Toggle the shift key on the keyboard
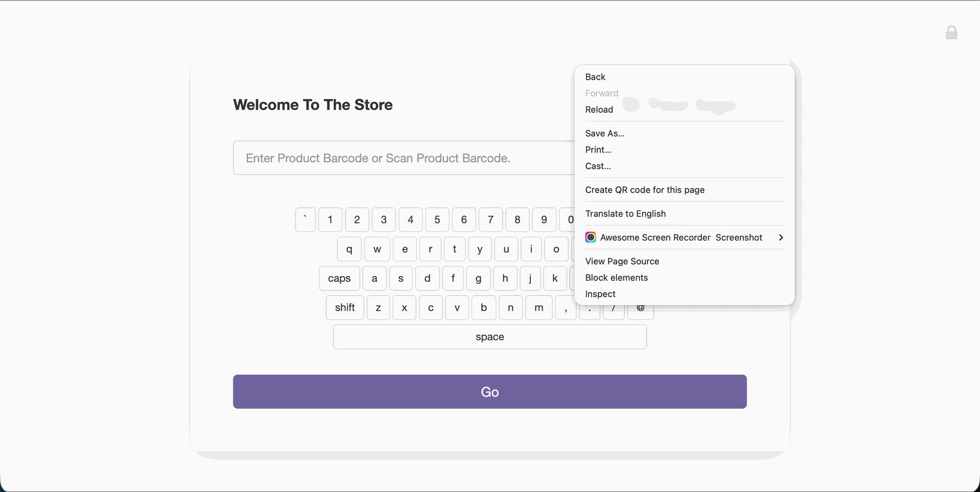Viewport: 980px width, 492px height. pyautogui.click(x=345, y=308)
